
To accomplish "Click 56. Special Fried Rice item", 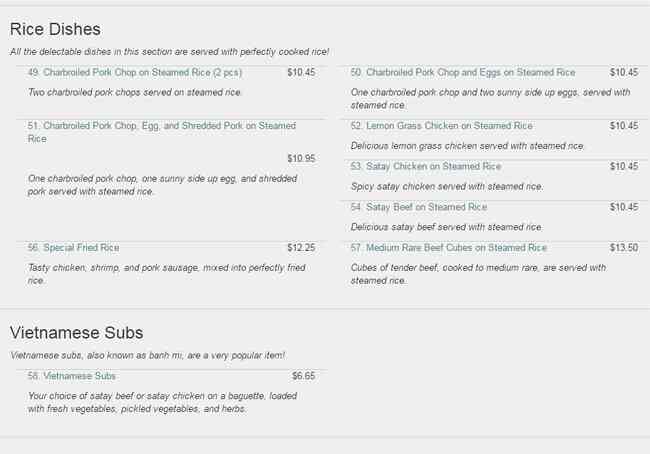I will (73, 247).
